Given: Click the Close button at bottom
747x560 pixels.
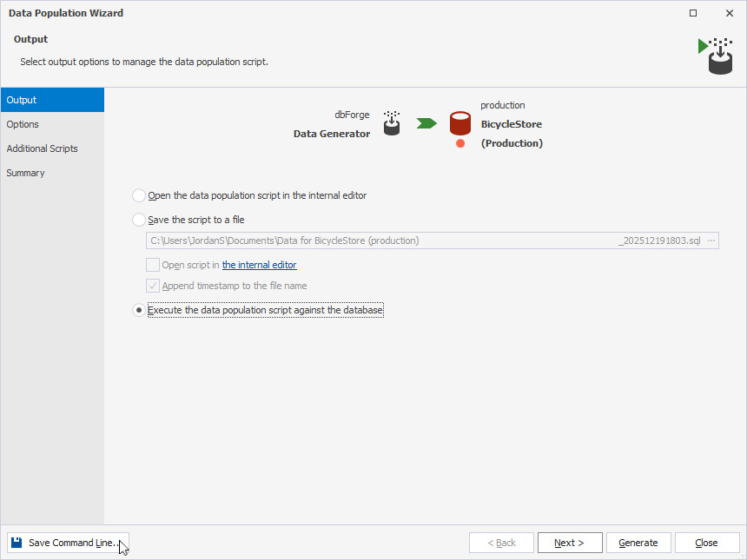Looking at the screenshot, I should [707, 543].
